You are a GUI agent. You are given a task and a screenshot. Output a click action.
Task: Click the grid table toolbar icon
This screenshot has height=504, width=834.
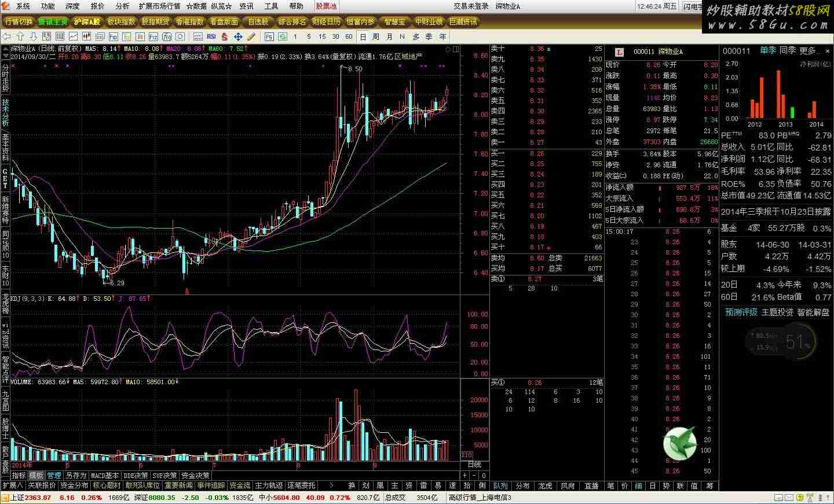tap(60, 36)
